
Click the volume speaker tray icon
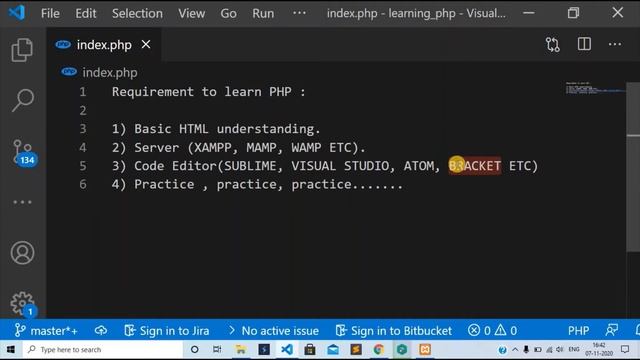point(560,350)
